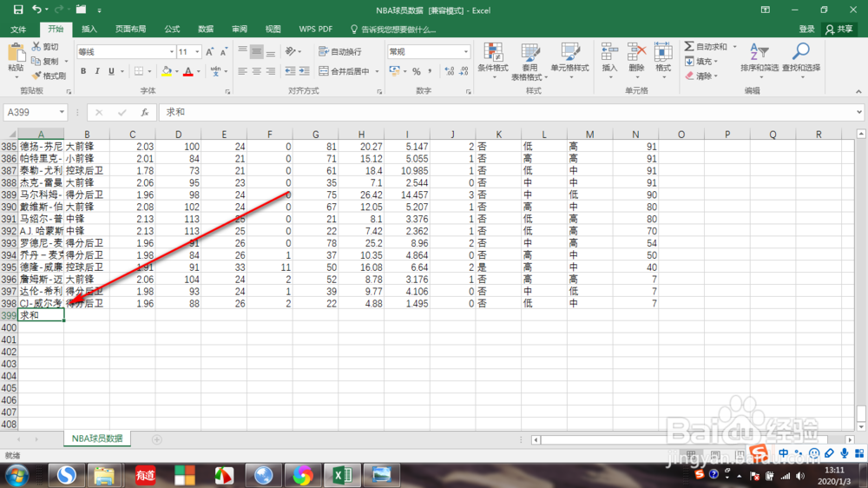Expand the Name Box dropdown arrow
The width and height of the screenshot is (868, 488).
click(62, 112)
